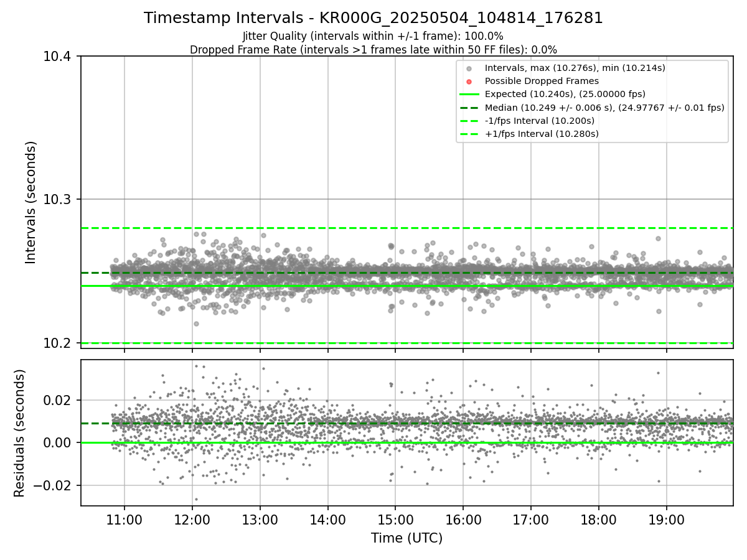Select legend entry -1/fps Interval (10.200s)

pos(540,121)
